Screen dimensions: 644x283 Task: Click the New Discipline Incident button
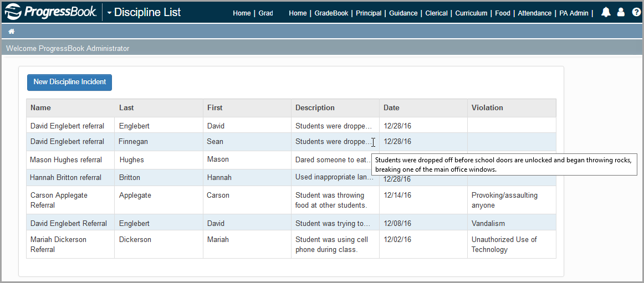69,82
